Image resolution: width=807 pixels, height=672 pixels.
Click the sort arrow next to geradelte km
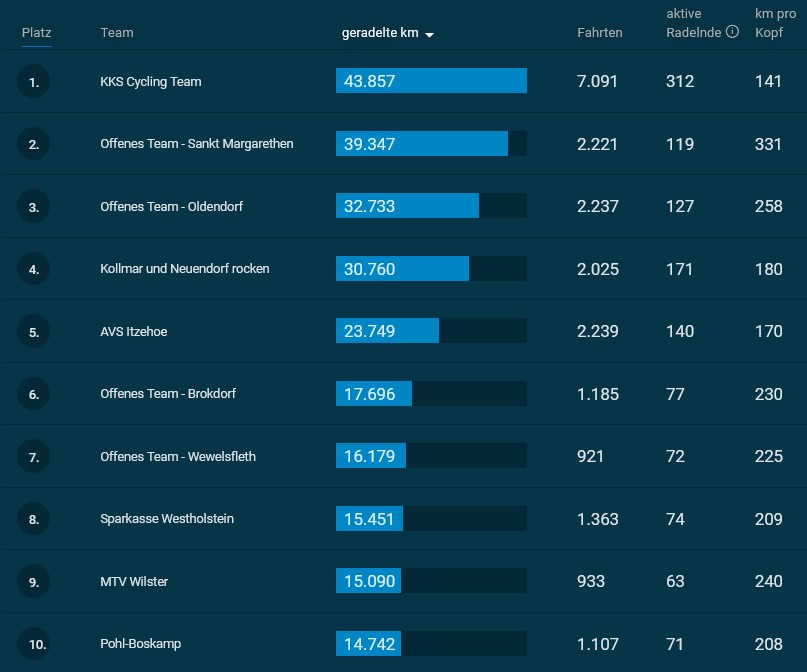tap(429, 34)
